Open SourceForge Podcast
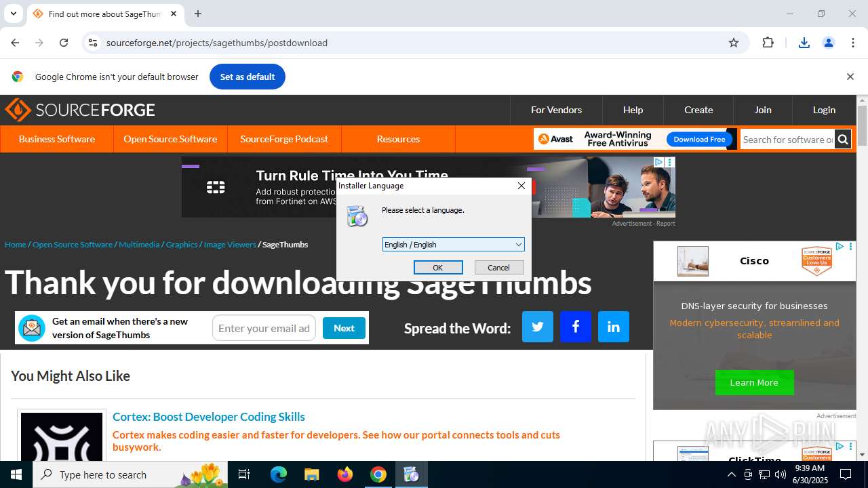Screen dimensions: 868x488 (284, 139)
